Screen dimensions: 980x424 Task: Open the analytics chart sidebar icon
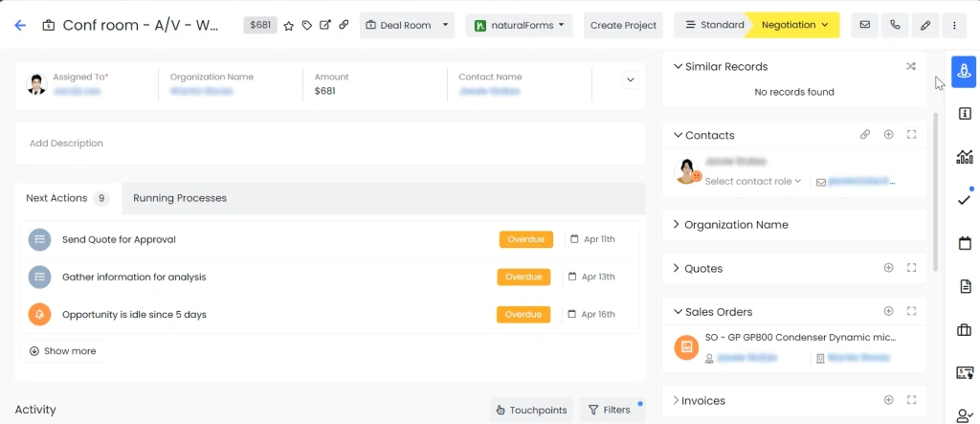[x=965, y=157]
